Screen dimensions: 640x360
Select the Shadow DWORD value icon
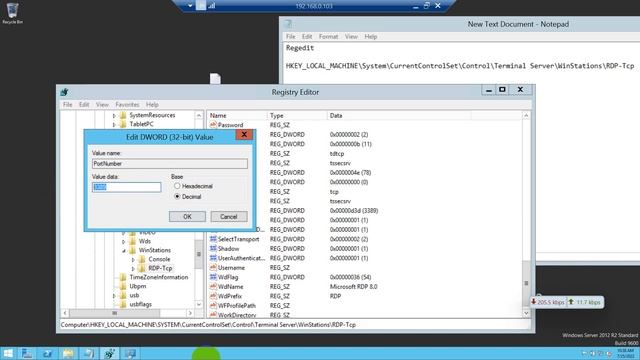tap(213, 248)
